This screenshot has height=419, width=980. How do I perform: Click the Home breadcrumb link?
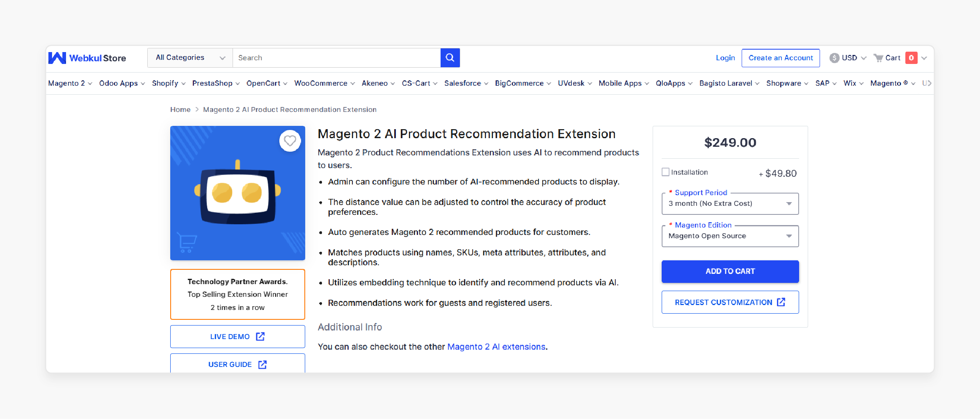click(180, 109)
